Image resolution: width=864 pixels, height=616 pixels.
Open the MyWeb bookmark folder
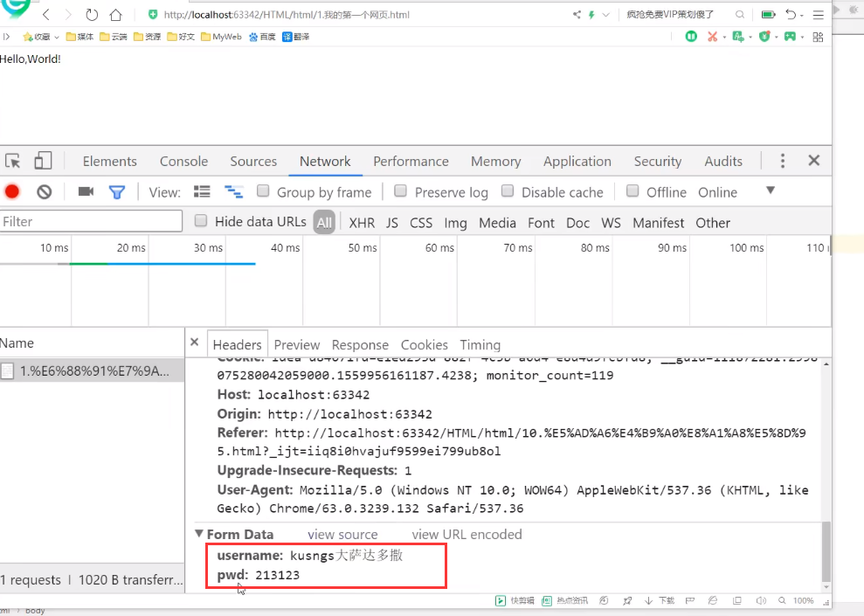pyautogui.click(x=221, y=37)
